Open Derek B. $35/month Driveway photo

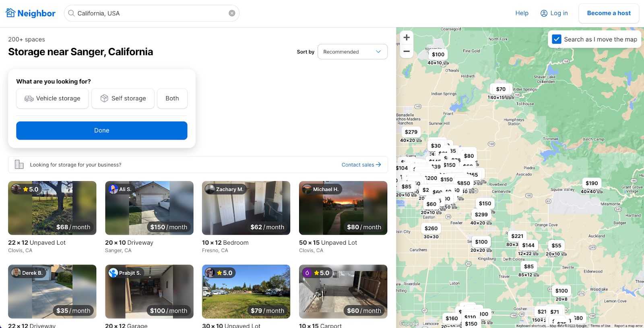click(x=52, y=292)
